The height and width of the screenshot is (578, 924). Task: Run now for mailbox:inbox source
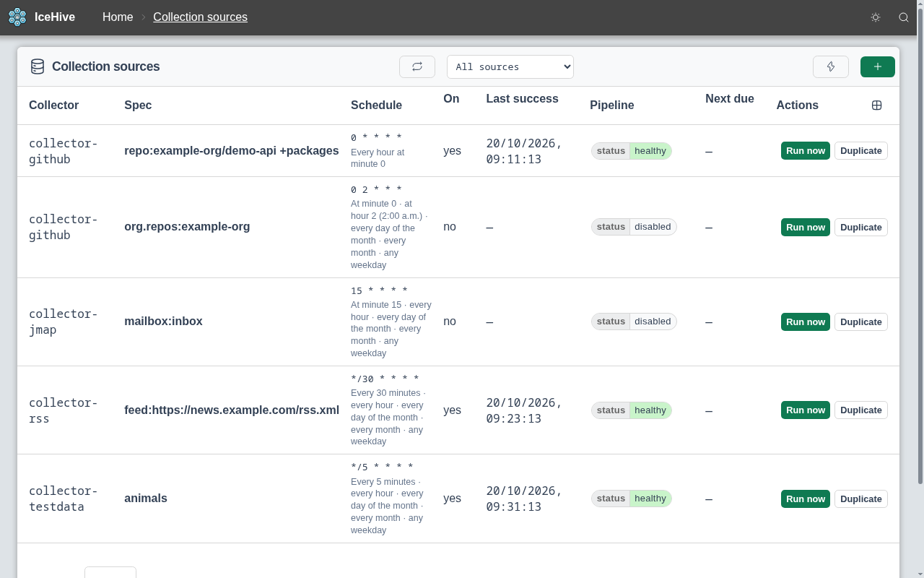point(806,322)
